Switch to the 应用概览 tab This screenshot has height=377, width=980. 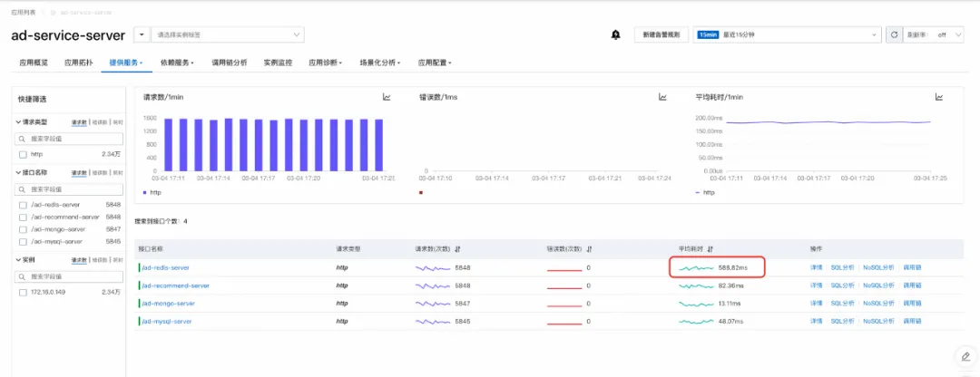point(34,63)
